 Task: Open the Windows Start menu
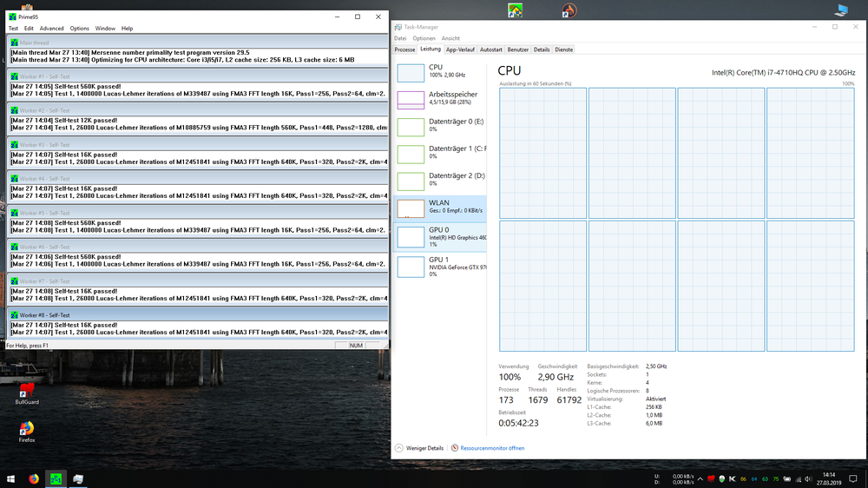tap(11, 478)
